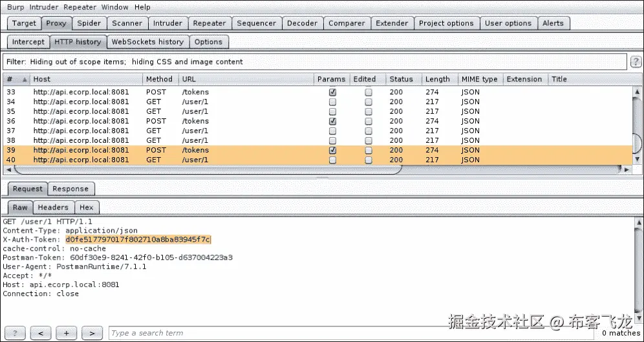
Task: Toggle Edited checkbox in row 37
Action: 369,131
